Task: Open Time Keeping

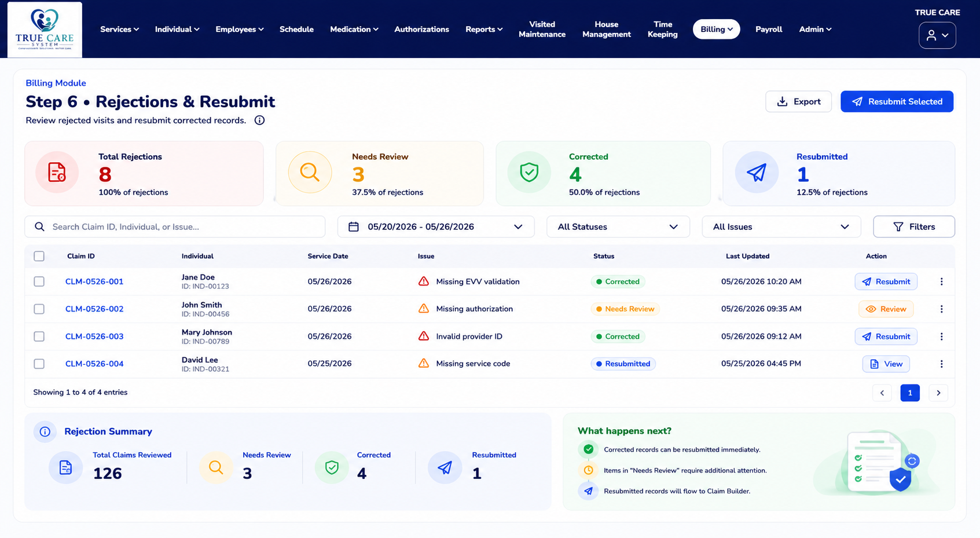Action: click(x=663, y=30)
